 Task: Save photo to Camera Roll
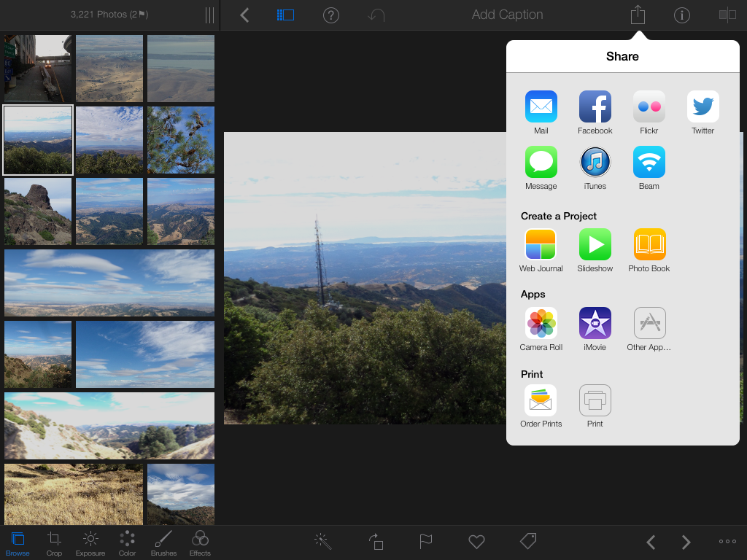[541, 323]
